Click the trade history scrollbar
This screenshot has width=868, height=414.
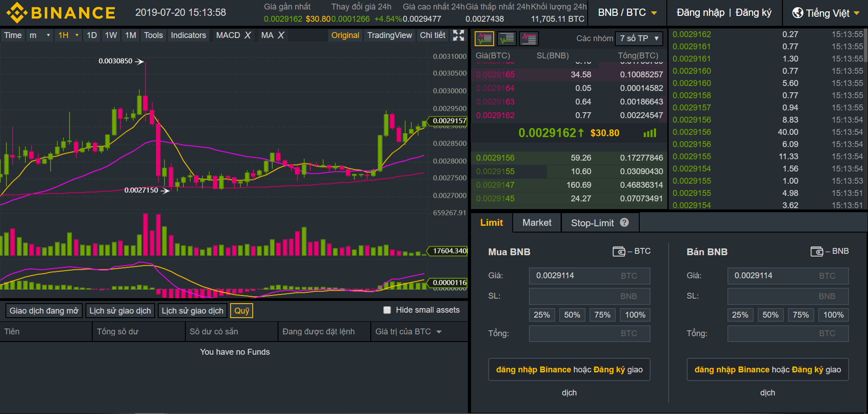[x=865, y=45]
